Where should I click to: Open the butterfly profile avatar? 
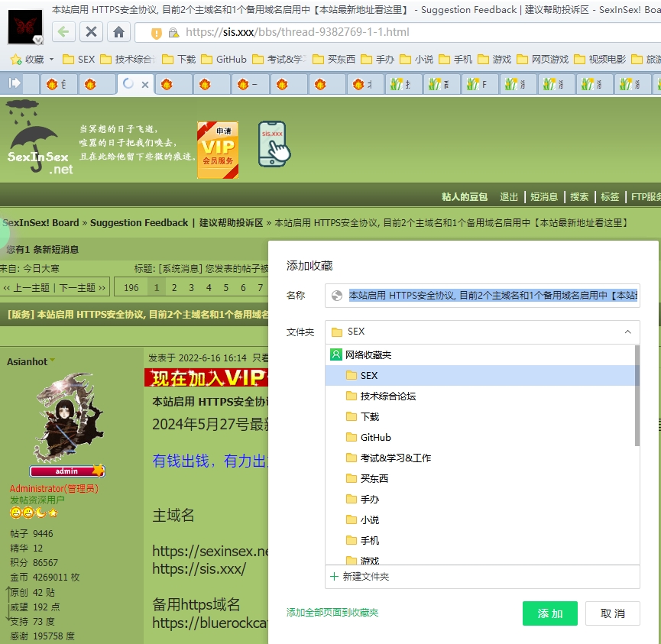click(25, 27)
